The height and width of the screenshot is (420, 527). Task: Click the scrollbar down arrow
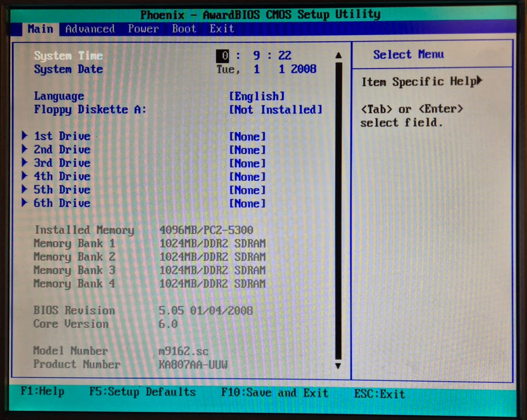pyautogui.click(x=338, y=366)
